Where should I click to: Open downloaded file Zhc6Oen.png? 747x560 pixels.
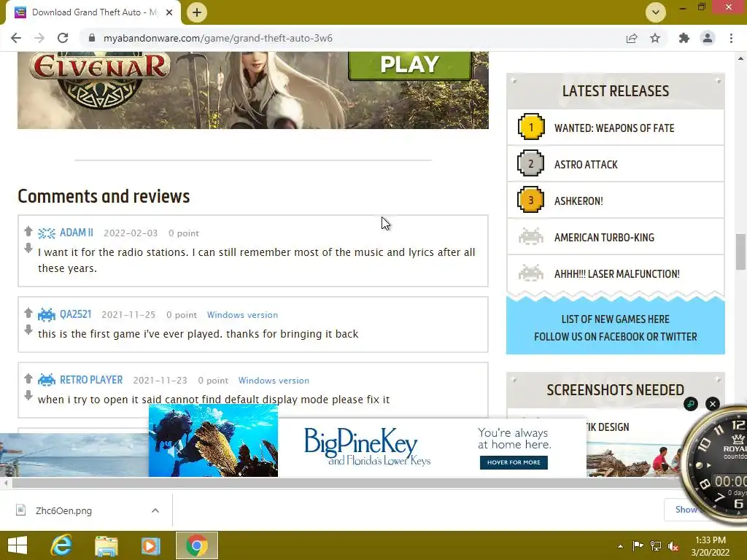tap(63, 510)
